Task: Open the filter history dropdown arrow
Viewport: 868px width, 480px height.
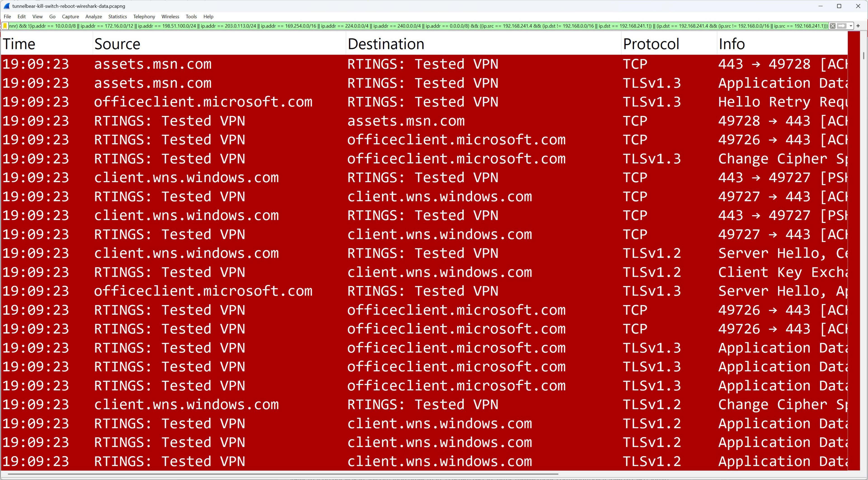Action: click(850, 26)
